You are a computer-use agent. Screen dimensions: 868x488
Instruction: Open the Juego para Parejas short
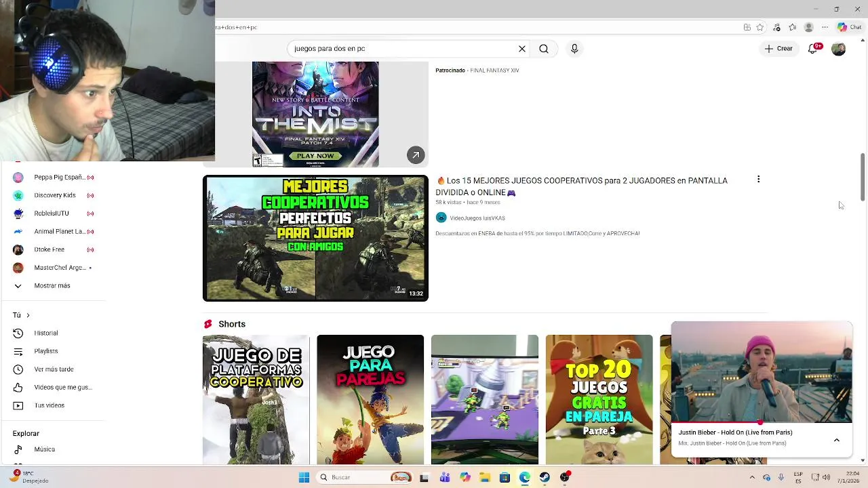370,400
